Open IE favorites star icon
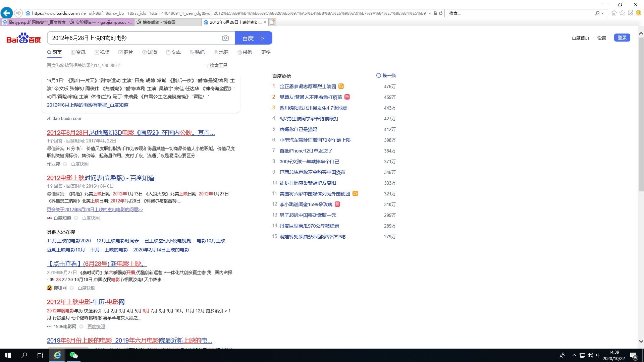 622,13
